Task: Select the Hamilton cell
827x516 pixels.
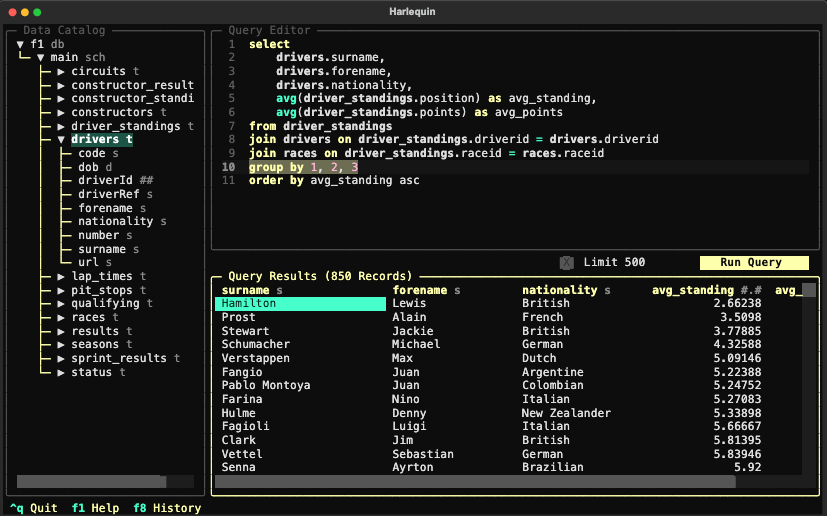Action: (300, 303)
